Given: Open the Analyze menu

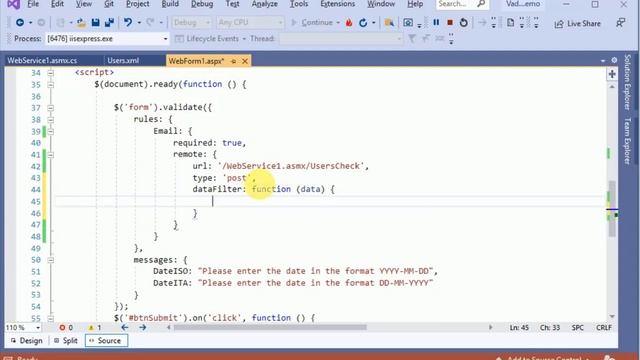Looking at the screenshot, I should (x=264, y=4).
